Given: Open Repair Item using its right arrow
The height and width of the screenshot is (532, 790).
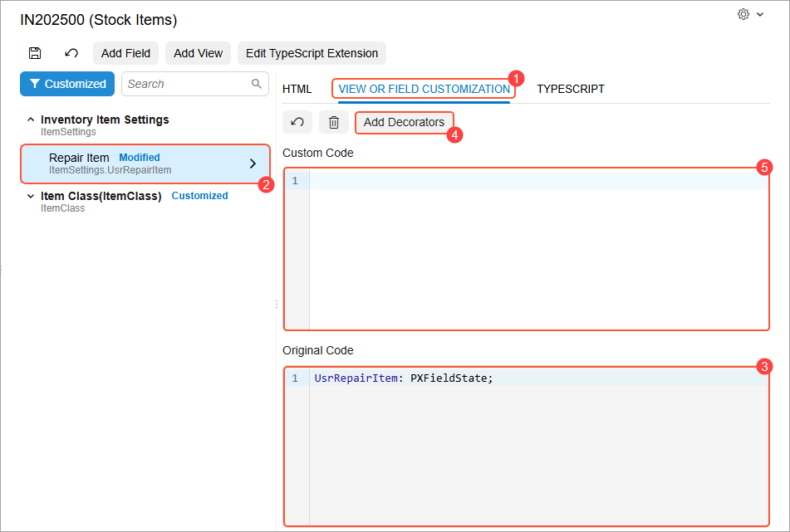Looking at the screenshot, I should (253, 164).
